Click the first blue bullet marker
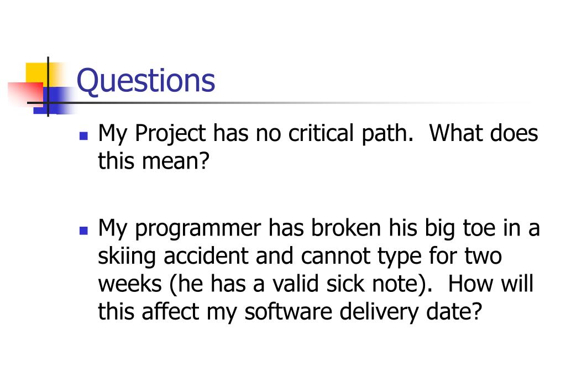 tap(83, 135)
